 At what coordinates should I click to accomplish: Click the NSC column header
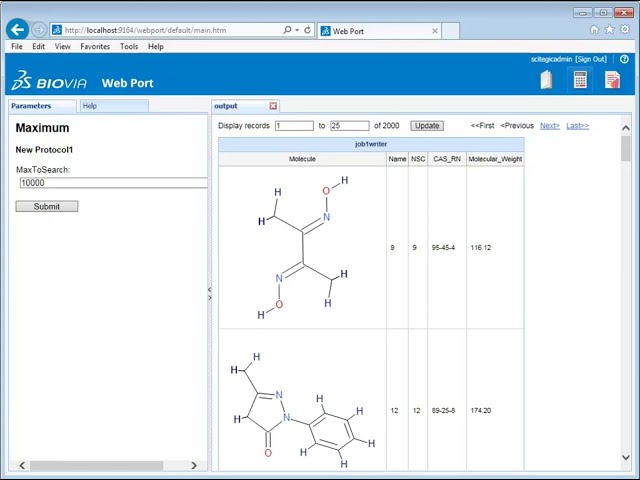click(x=418, y=159)
